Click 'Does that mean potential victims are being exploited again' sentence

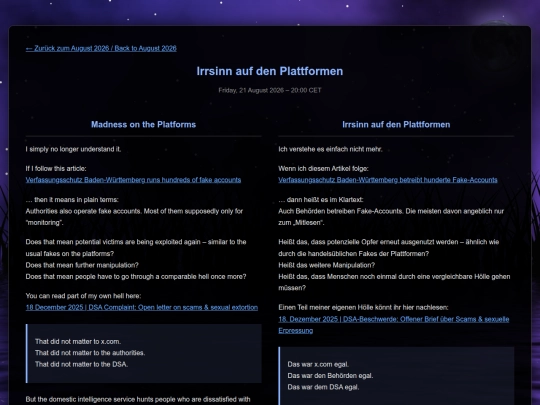(136, 248)
